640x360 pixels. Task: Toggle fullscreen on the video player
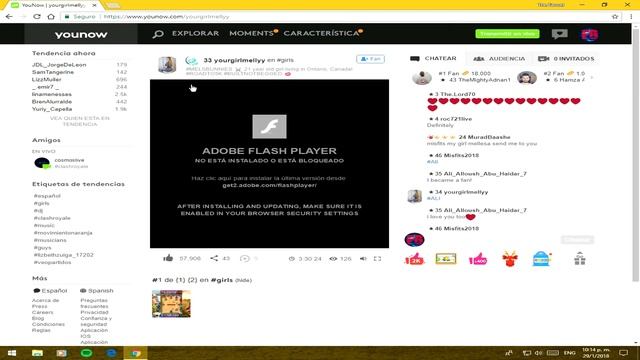coord(377,258)
